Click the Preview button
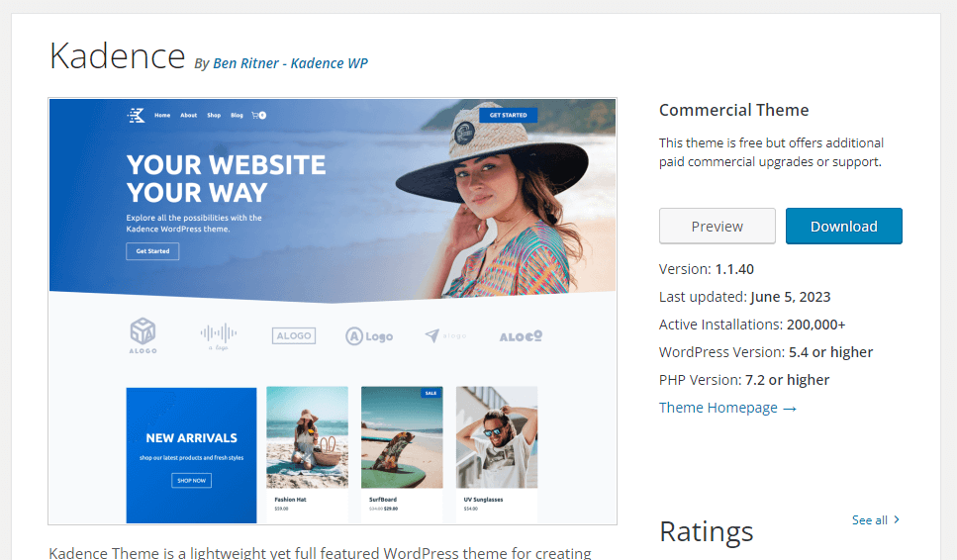This screenshot has width=957, height=560. [718, 227]
